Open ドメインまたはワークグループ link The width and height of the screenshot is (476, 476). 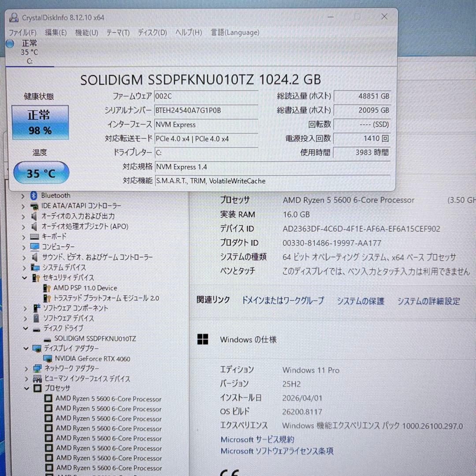(x=283, y=301)
